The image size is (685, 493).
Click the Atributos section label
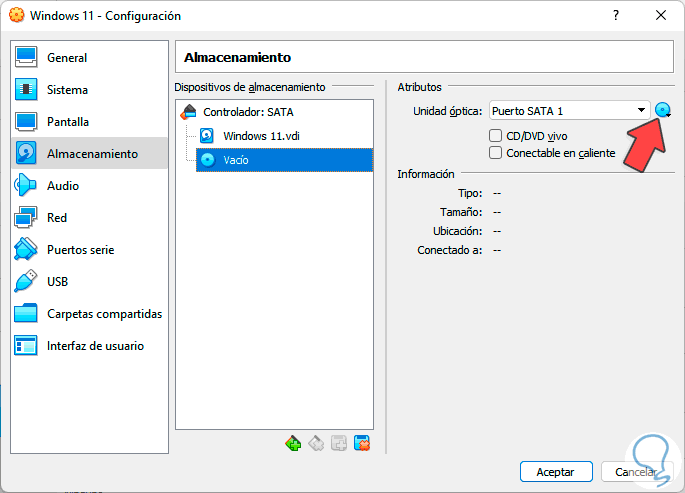point(419,87)
